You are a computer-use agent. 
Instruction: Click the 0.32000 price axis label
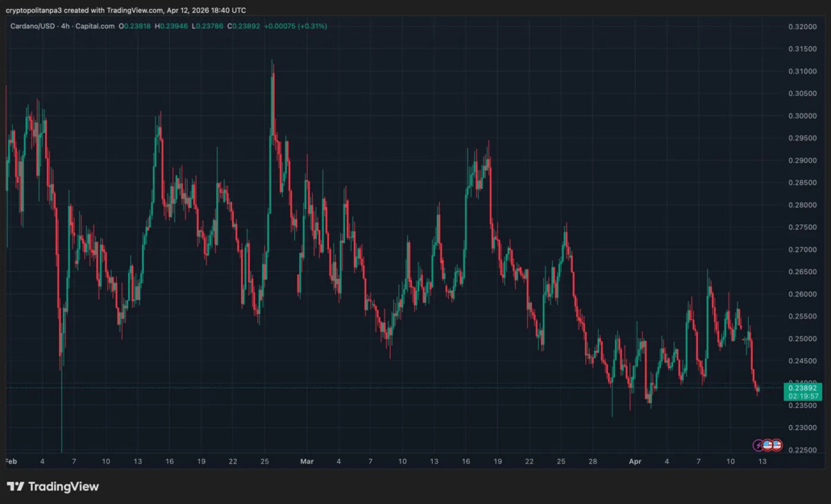(803, 27)
